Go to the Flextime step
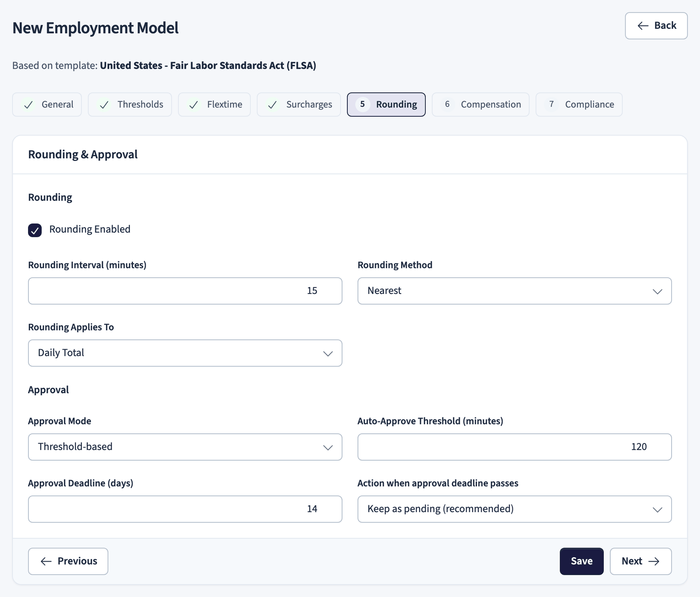 [214, 105]
